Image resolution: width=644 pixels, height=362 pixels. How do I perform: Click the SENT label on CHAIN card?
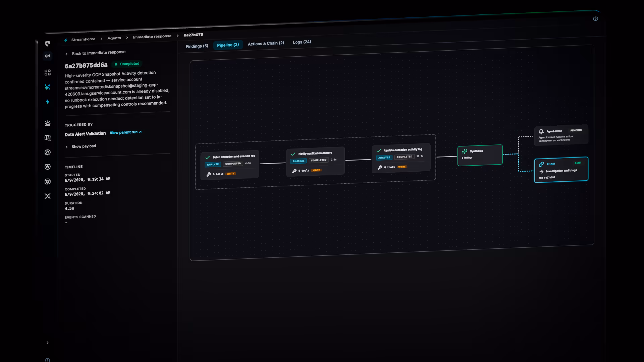pos(578,163)
